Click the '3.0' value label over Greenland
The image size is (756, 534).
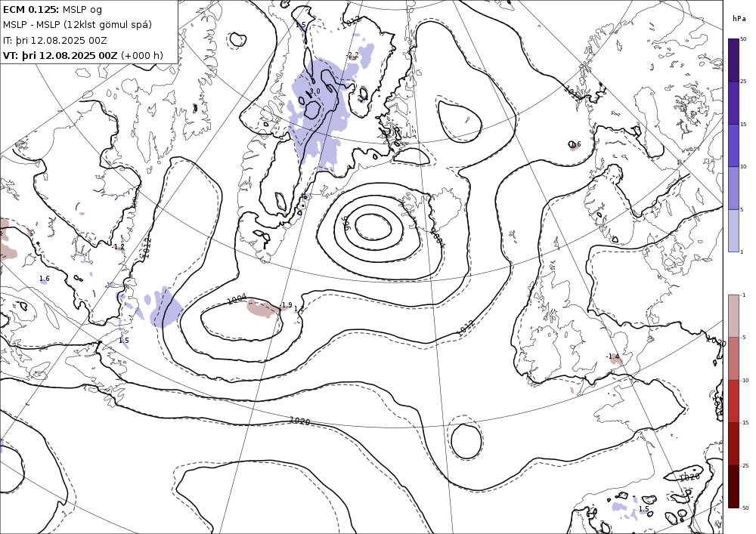(314, 91)
